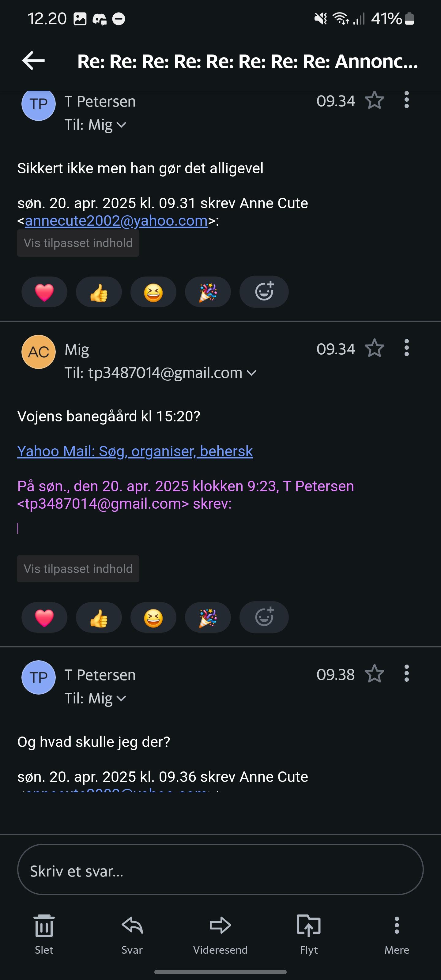The image size is (441, 980).
Task: React with thumbs up on Mig's message
Action: coord(99,618)
